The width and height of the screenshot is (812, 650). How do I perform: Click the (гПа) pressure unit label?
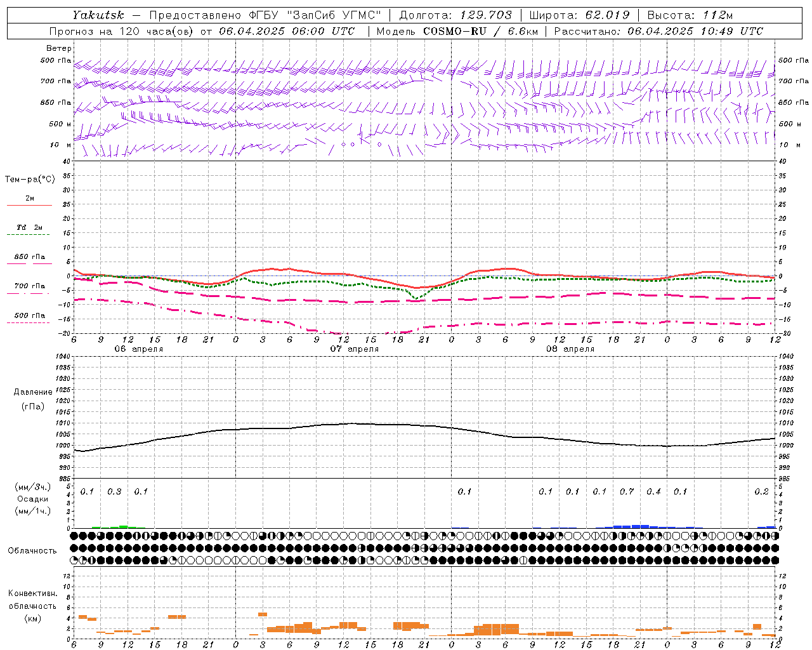pyautogui.click(x=33, y=406)
